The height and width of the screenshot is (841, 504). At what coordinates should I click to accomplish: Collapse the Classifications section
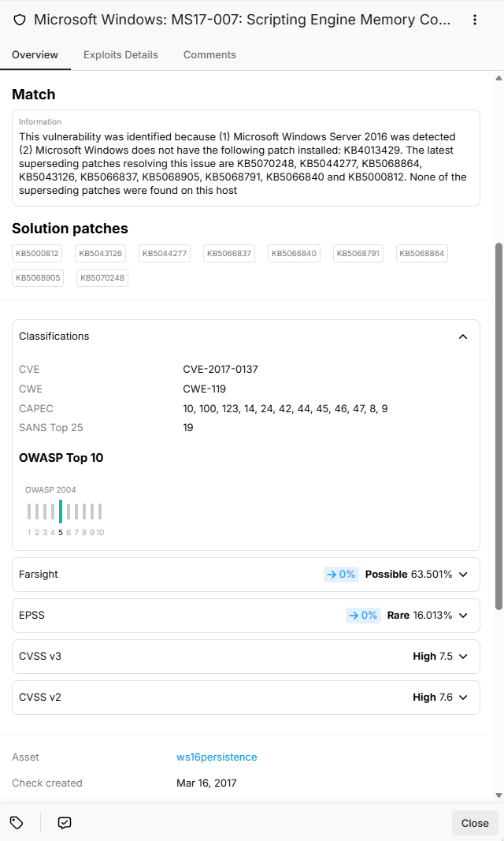tap(463, 337)
